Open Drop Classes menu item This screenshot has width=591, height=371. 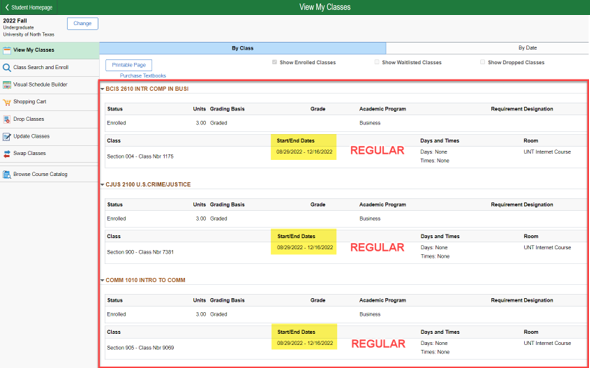click(49, 119)
